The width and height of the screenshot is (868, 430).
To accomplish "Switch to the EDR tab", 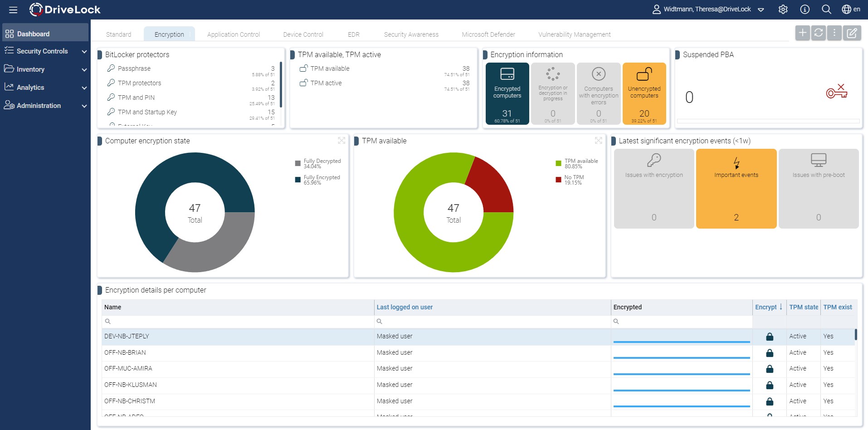I will click(x=354, y=34).
